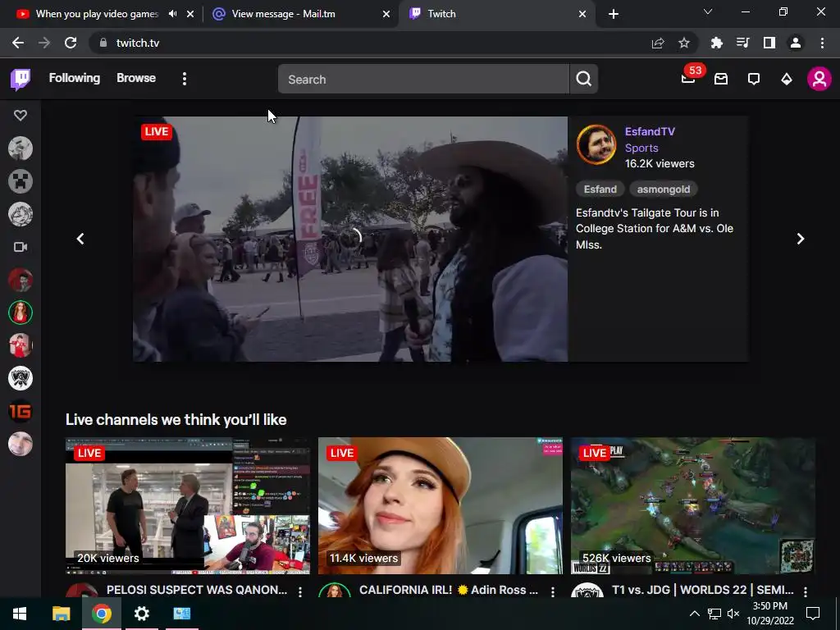Switch to the YouTube video games tab

[97, 14]
